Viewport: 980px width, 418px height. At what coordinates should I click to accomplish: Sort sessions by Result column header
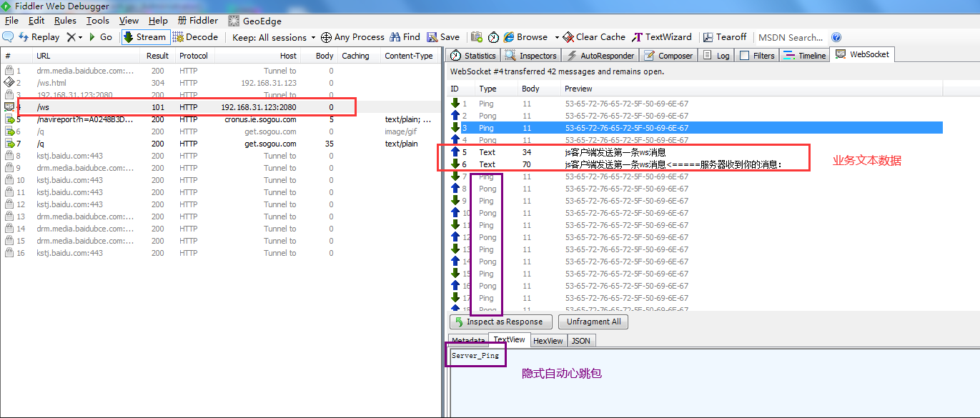[x=157, y=56]
